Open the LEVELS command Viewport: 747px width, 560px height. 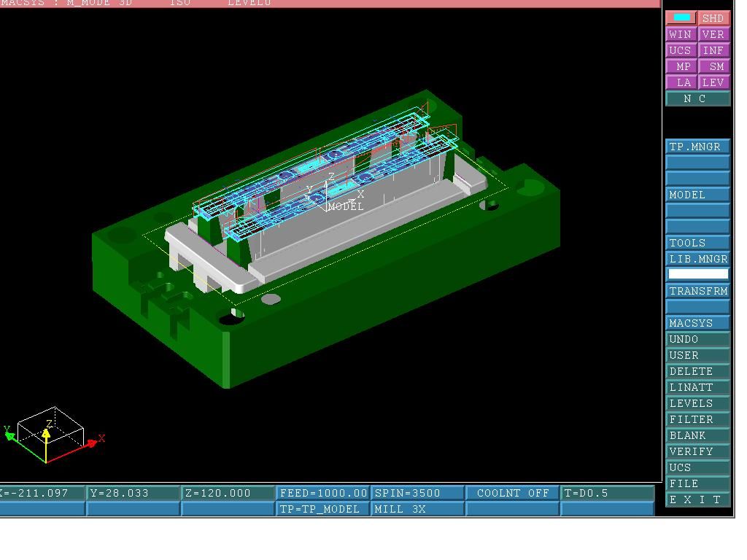point(697,403)
